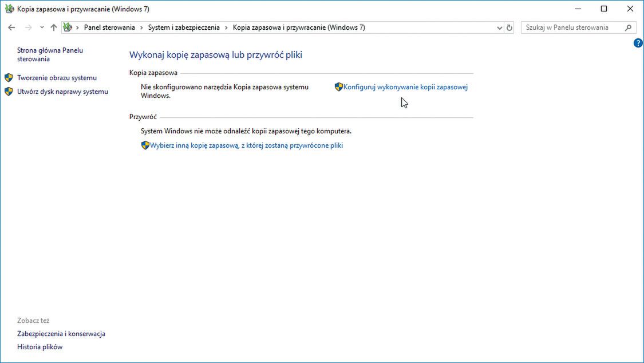
Task: Click the Kopia zapasowa section label
Action: click(x=153, y=73)
